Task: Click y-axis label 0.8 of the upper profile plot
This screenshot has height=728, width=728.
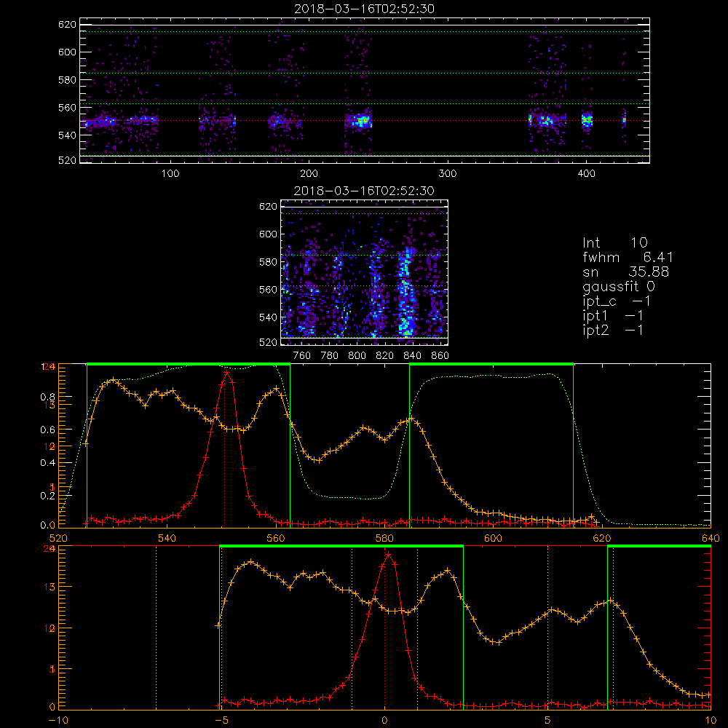Action: point(48,397)
